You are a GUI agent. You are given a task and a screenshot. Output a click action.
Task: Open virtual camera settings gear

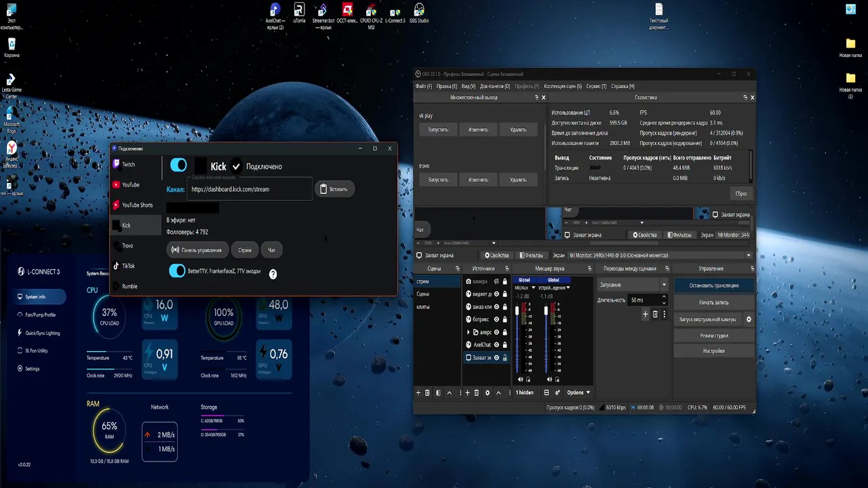(x=749, y=319)
